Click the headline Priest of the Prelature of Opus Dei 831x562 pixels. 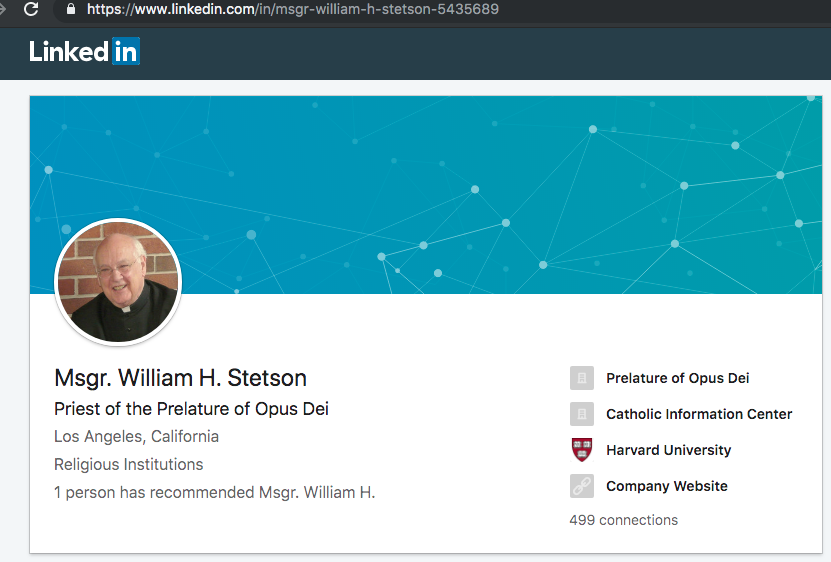191,409
